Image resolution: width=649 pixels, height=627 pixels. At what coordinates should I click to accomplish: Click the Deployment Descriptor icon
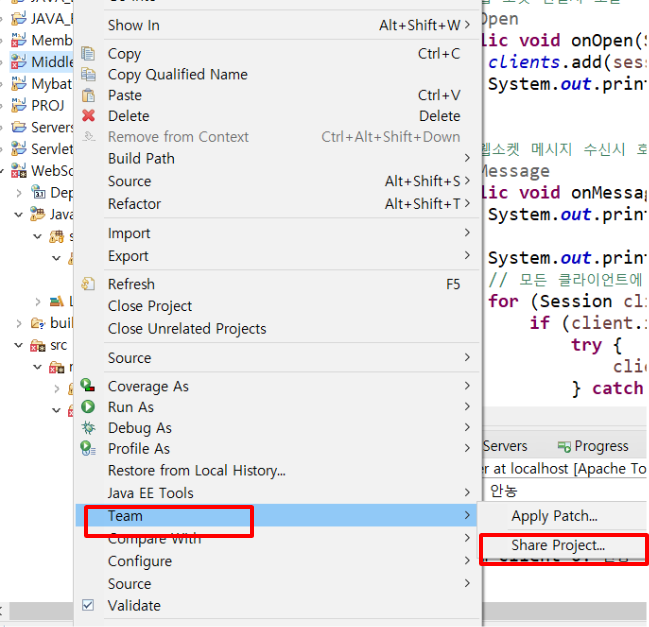(38, 192)
